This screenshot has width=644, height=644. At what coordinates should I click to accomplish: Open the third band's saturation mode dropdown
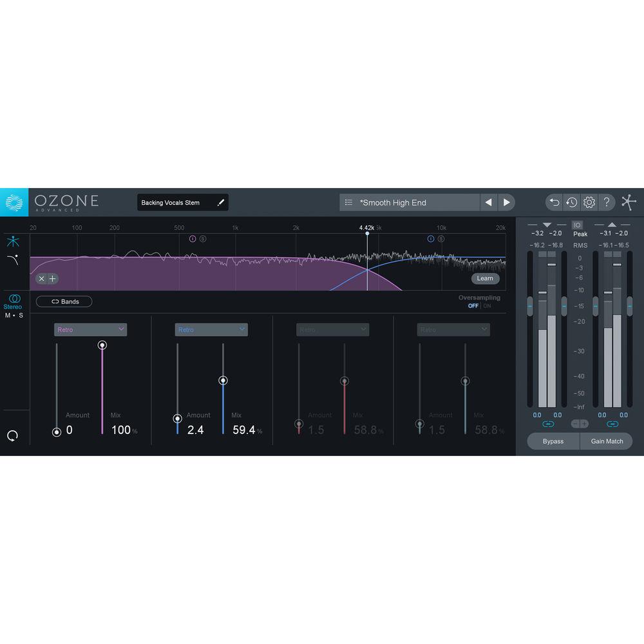pyautogui.click(x=332, y=329)
